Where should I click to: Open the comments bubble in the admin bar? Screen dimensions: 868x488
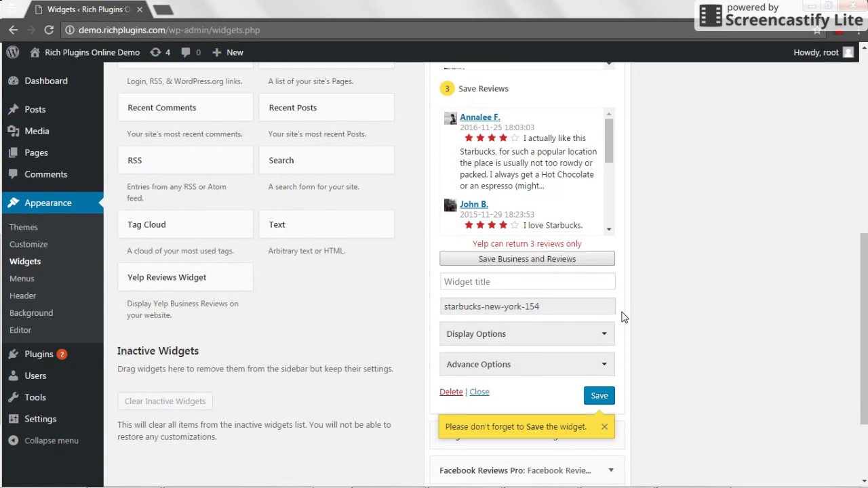191,52
